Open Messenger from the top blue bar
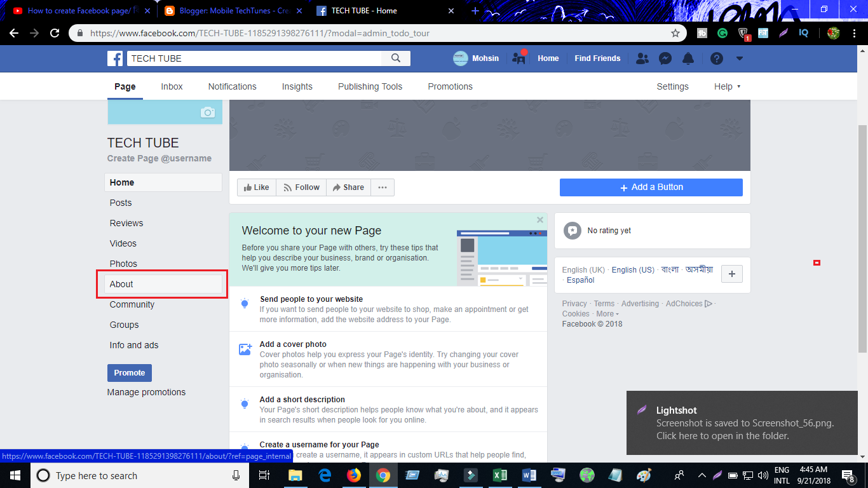 click(665, 58)
